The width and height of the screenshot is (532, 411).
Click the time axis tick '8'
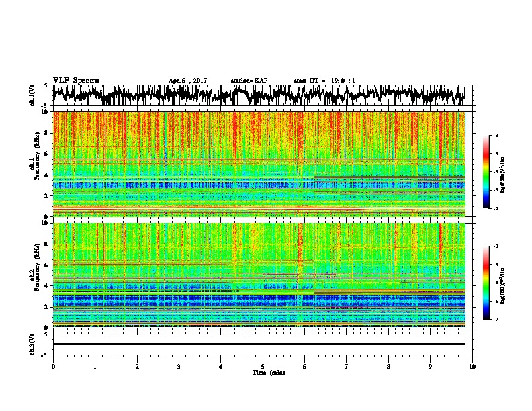tap(388, 367)
